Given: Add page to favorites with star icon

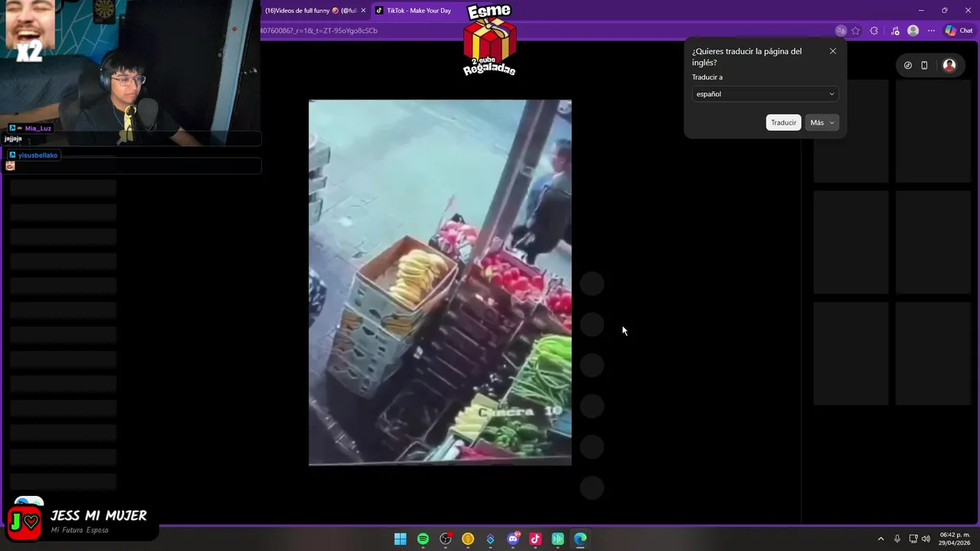Looking at the screenshot, I should point(855,31).
